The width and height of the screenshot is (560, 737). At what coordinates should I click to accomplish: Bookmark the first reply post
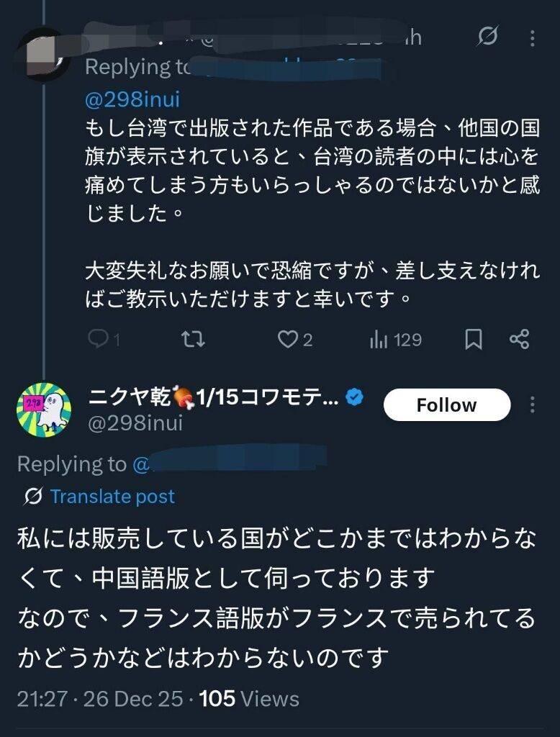pos(474,339)
